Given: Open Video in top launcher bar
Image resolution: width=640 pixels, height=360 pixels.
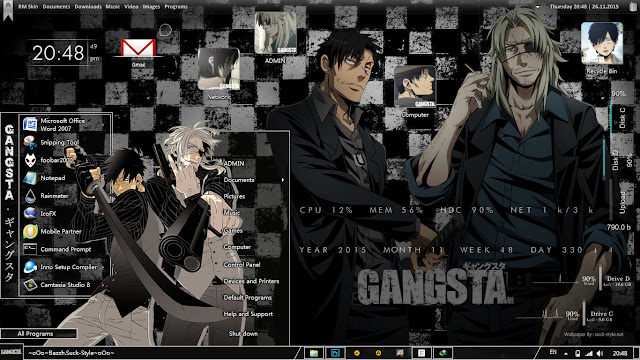Looking at the screenshot, I should click(x=131, y=7).
